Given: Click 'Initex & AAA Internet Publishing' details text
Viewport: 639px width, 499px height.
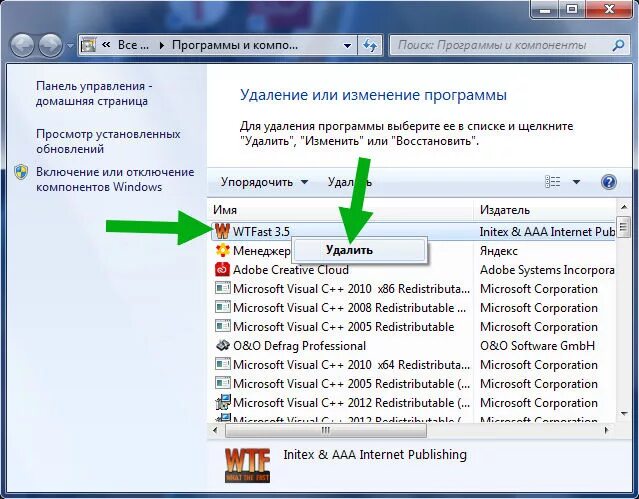Looking at the screenshot, I should 375,455.
